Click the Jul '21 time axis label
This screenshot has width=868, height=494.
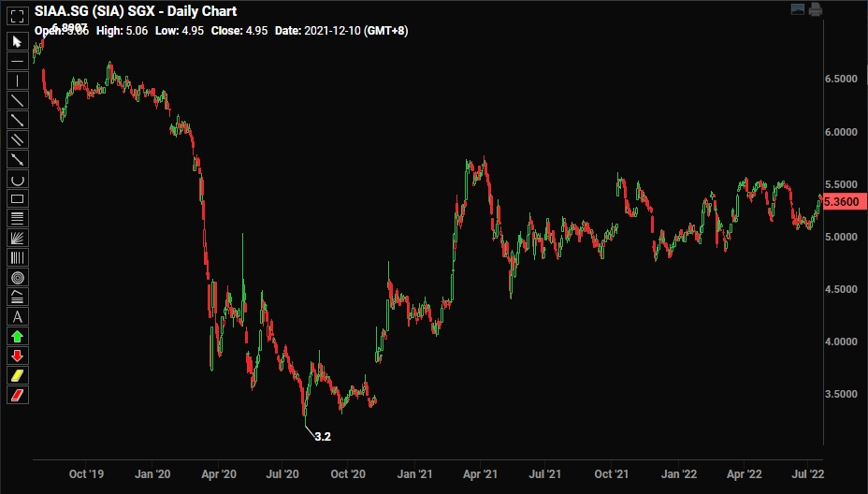coord(544,474)
